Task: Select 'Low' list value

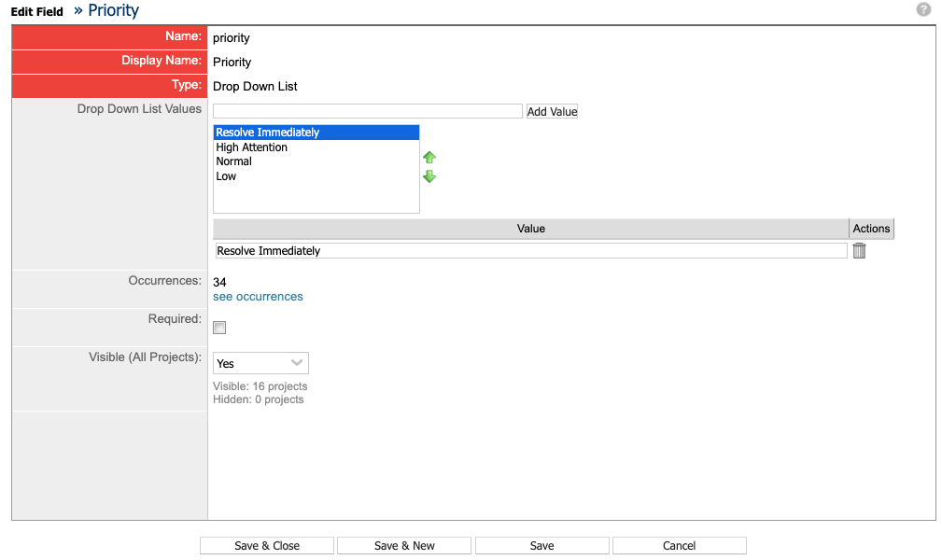Action: pos(226,176)
